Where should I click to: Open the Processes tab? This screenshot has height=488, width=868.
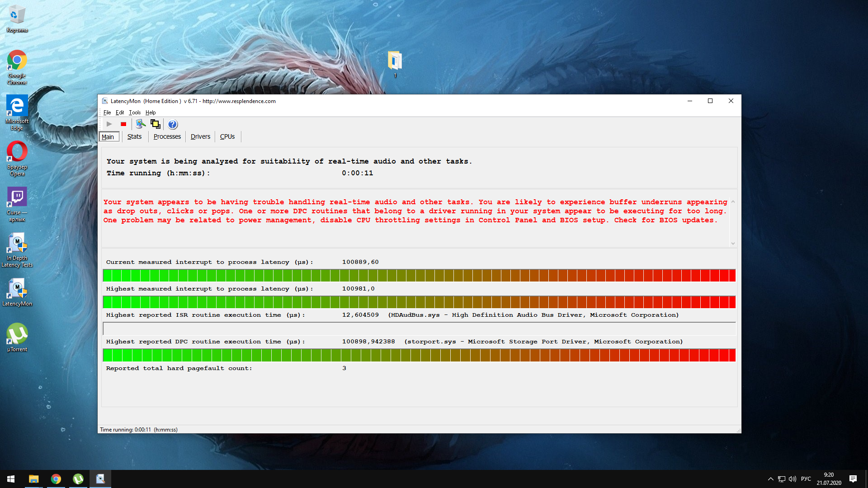pos(167,136)
